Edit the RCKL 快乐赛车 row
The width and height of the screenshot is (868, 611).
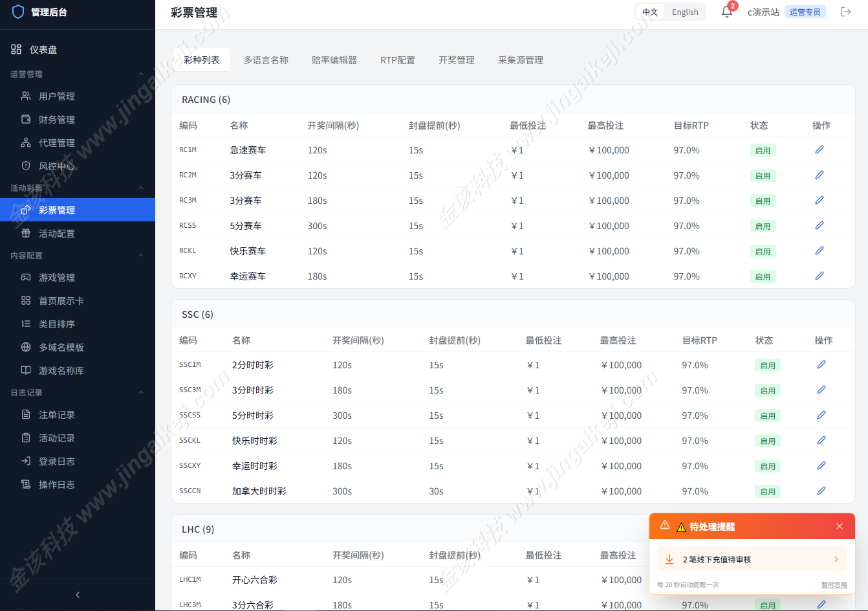[x=819, y=250]
